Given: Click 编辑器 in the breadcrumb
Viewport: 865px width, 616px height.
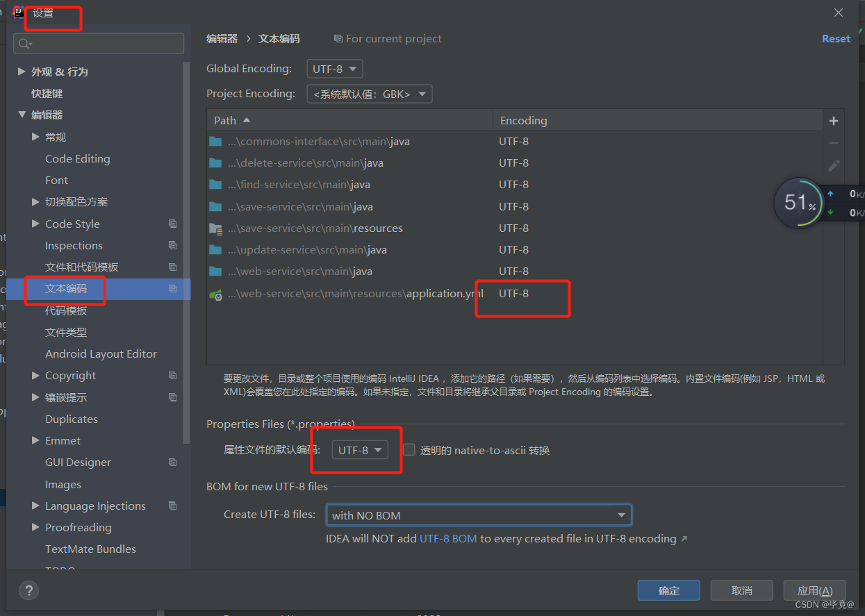Looking at the screenshot, I should coord(222,39).
